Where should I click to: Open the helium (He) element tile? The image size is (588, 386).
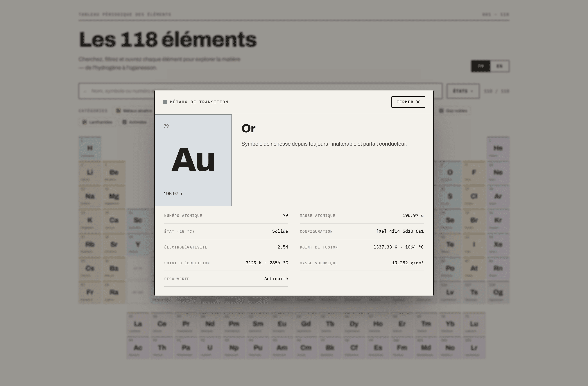[498, 148]
